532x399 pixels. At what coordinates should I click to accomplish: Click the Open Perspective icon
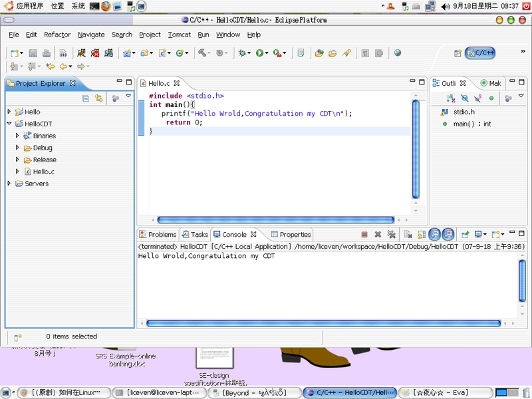(458, 53)
